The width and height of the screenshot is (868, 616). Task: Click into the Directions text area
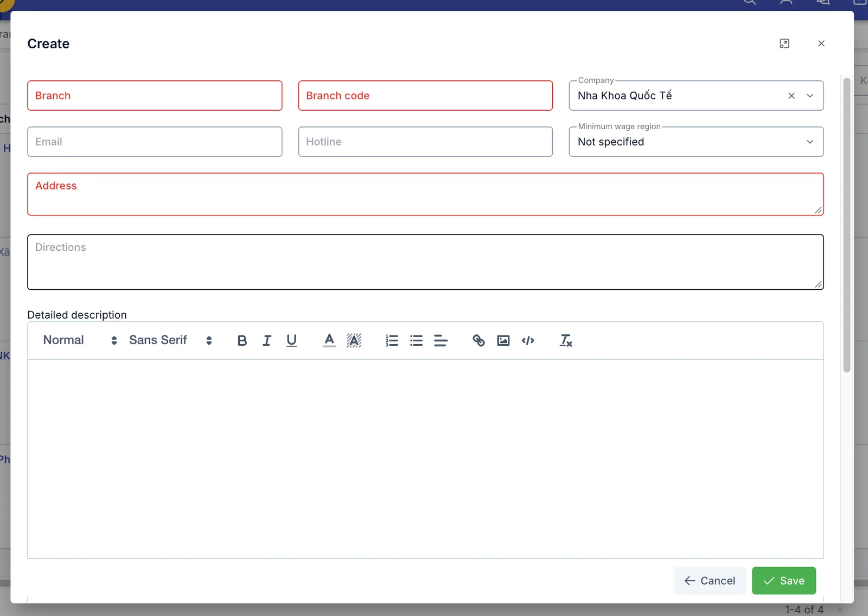[x=425, y=262]
